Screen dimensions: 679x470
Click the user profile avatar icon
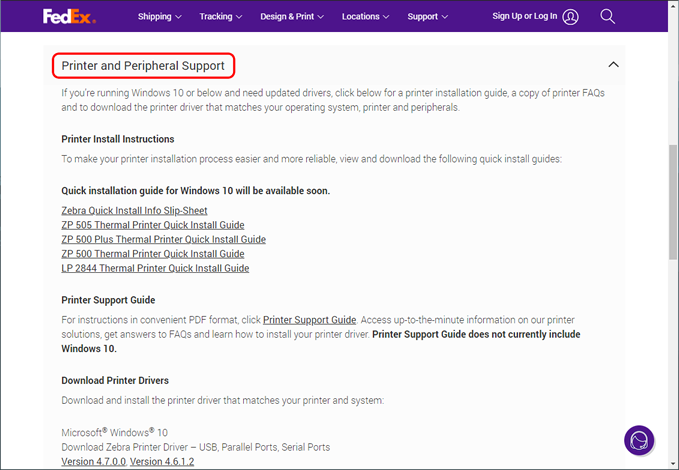pos(570,17)
